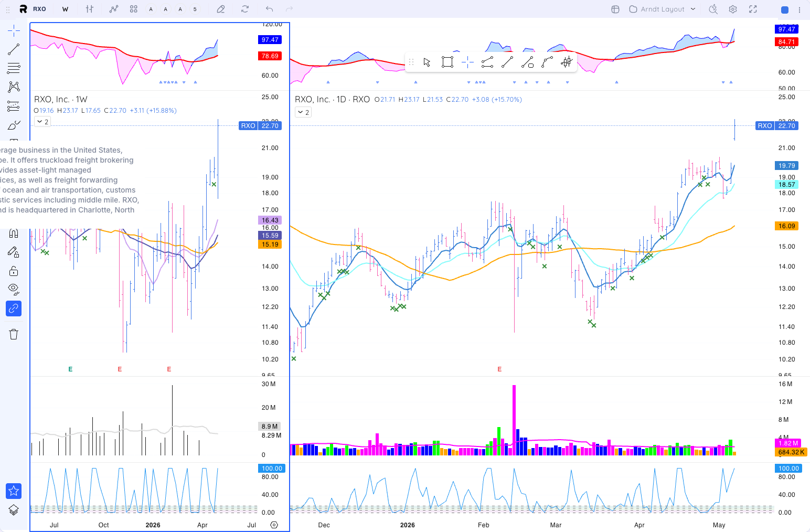This screenshot has width=810, height=532.
Task: Click the main toolbar drag handle dots
Action: [x=8, y=9]
